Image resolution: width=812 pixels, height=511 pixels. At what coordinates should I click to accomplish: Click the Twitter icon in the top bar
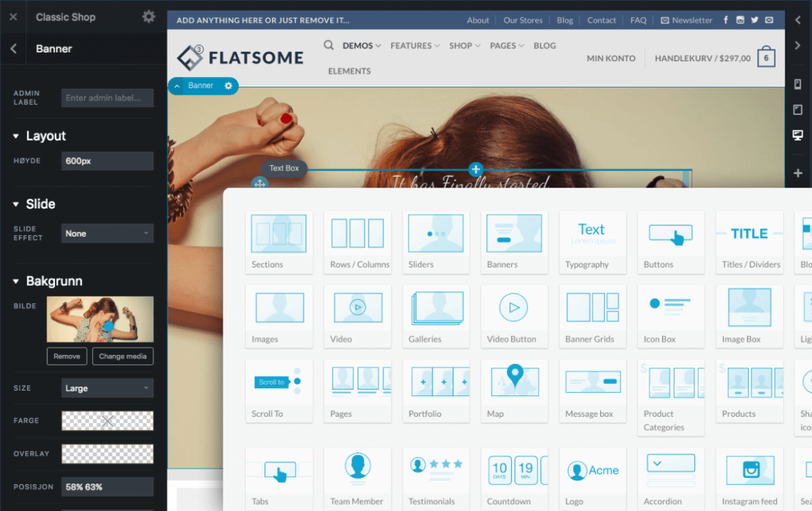(x=754, y=20)
